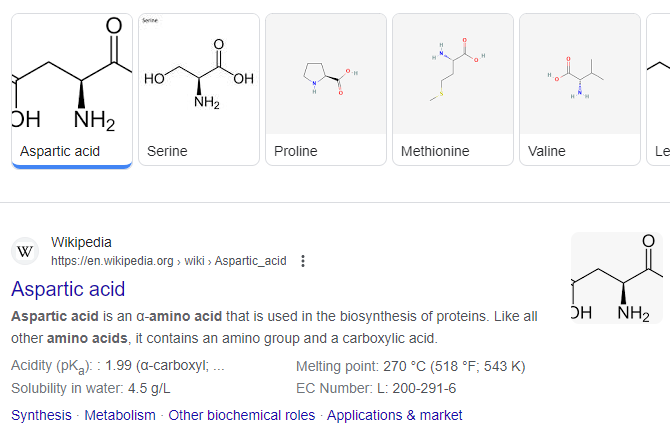
Task: Click the Wikipedia W favicon icon
Action: [x=25, y=251]
